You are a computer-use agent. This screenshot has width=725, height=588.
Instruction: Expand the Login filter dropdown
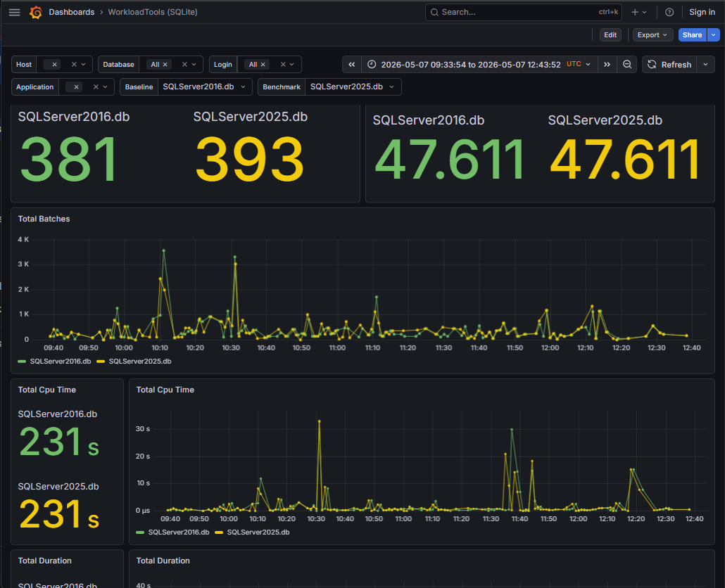point(292,65)
